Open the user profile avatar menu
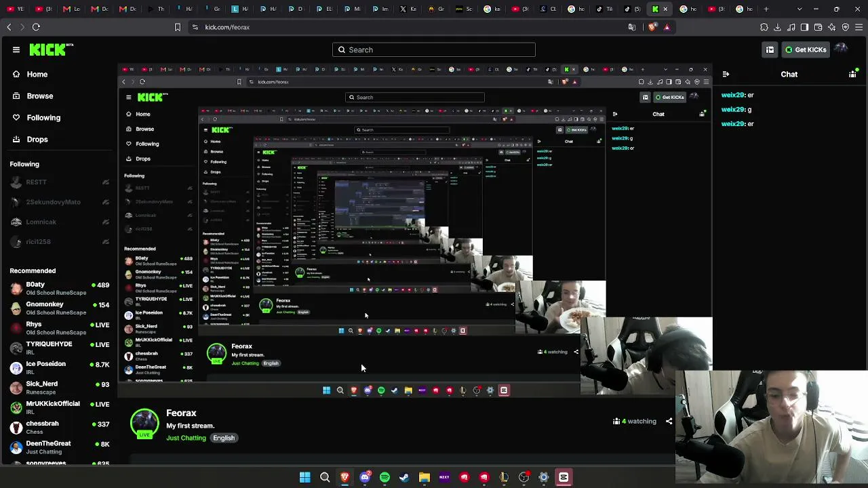The image size is (868, 488). tap(842, 49)
